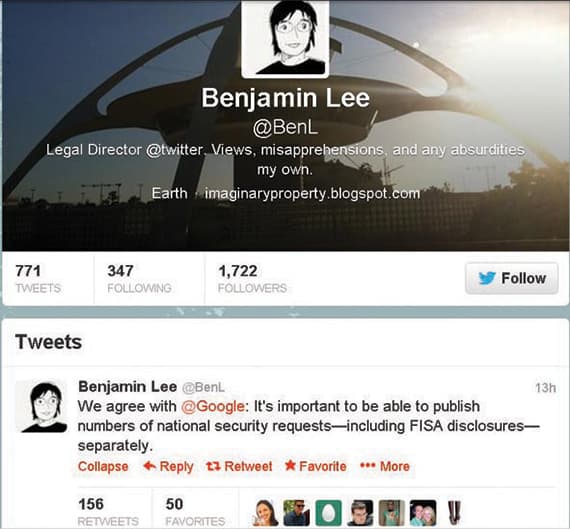This screenshot has height=529, width=570.
Task: Collapse the expanded tweet
Action: click(x=103, y=466)
